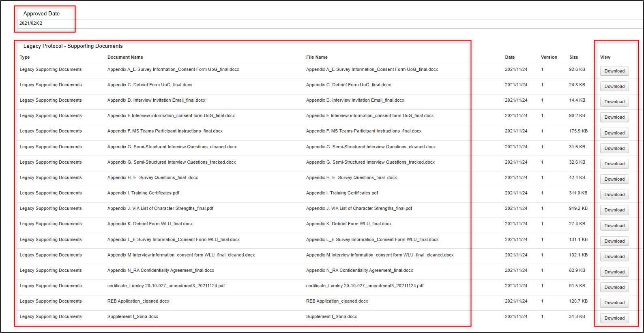Click file name Appendix E Interview information_consent form UoG

pos(370,115)
